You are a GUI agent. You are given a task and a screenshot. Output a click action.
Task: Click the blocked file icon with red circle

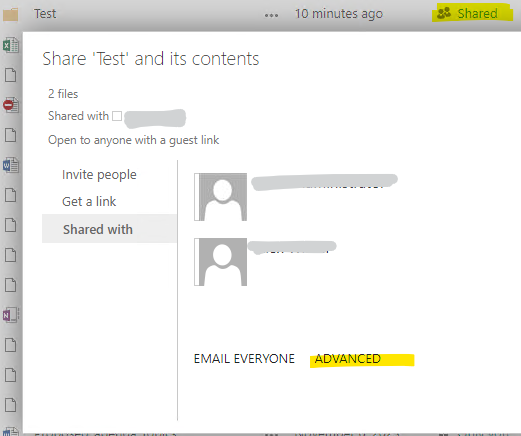tap(11, 105)
